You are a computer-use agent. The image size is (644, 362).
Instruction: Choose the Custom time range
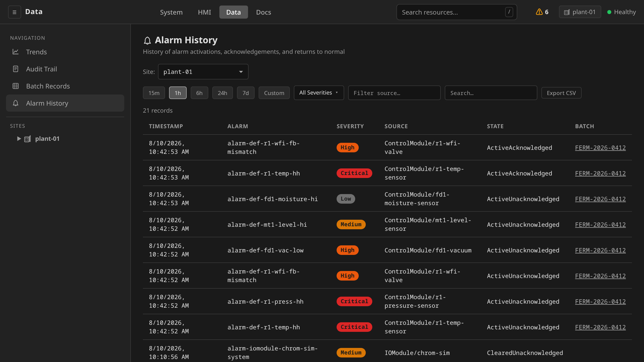274,93
